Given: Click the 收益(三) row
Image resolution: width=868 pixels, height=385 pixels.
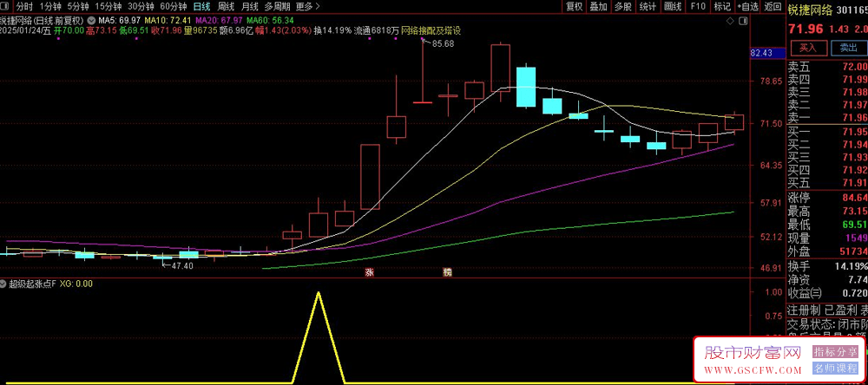Looking at the screenshot, I should (827, 292).
